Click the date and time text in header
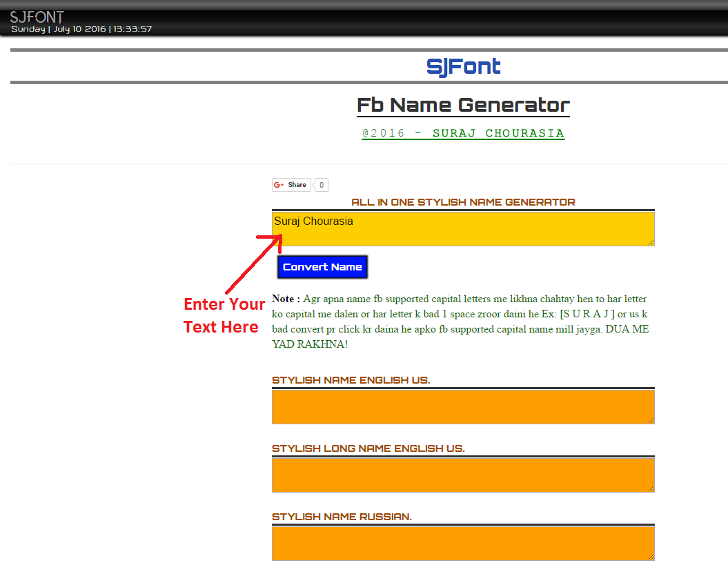 [81, 29]
